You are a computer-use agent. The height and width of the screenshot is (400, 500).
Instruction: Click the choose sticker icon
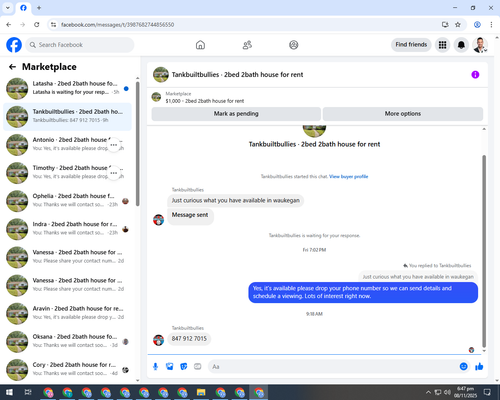click(184, 367)
